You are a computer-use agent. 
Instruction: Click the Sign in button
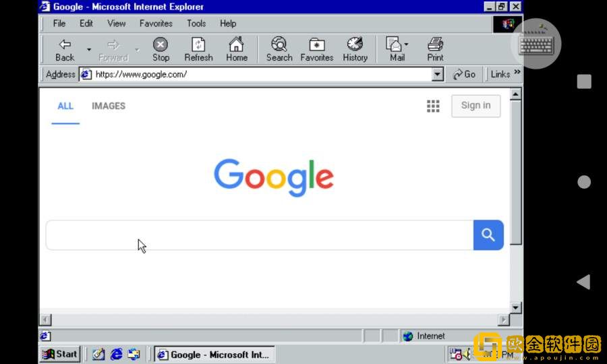(x=475, y=106)
